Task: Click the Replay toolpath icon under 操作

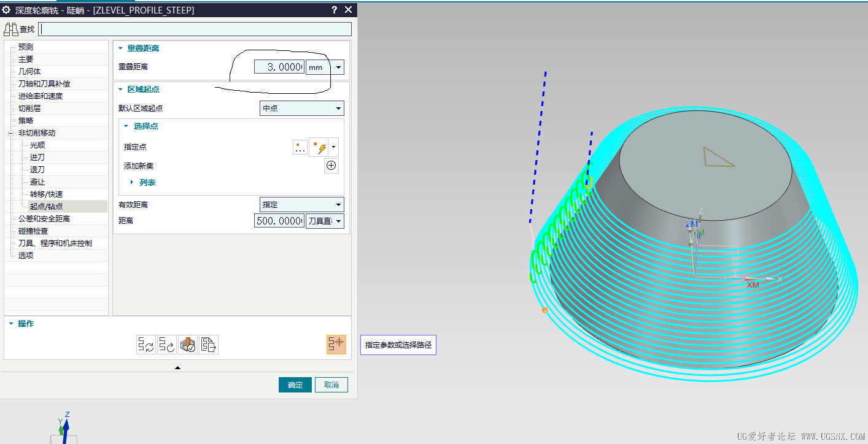Action: coord(167,345)
